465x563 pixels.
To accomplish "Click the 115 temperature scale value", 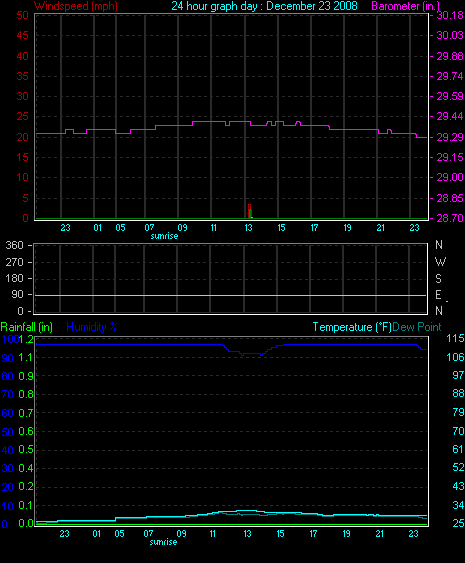I will tap(455, 338).
